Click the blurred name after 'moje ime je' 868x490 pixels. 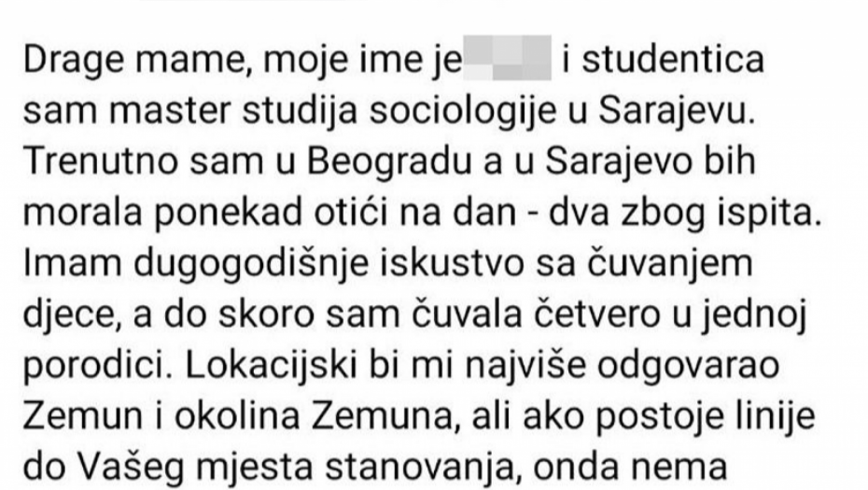click(x=507, y=58)
